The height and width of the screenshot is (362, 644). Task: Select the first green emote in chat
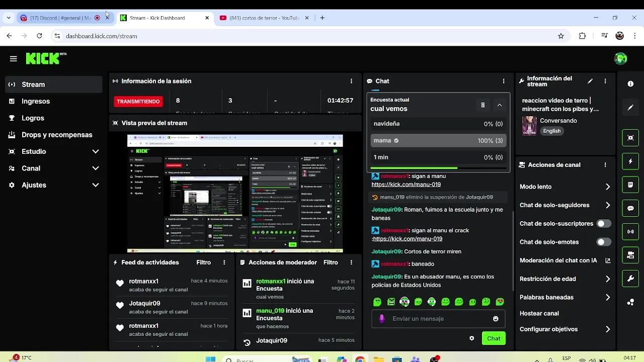(x=377, y=302)
